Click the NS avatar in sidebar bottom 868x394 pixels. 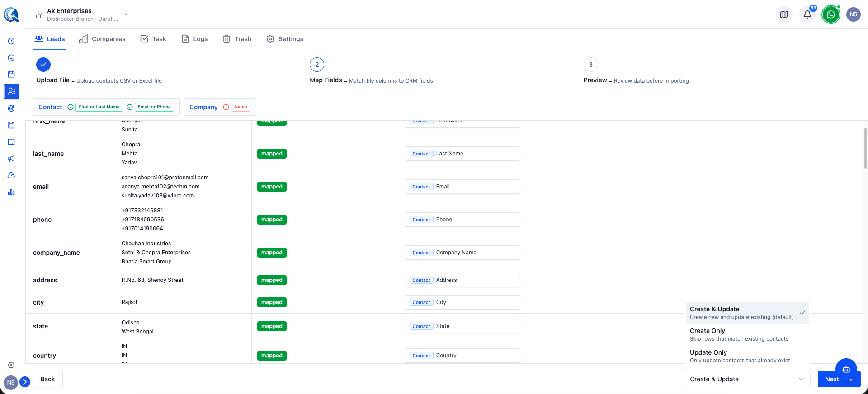(x=11, y=383)
